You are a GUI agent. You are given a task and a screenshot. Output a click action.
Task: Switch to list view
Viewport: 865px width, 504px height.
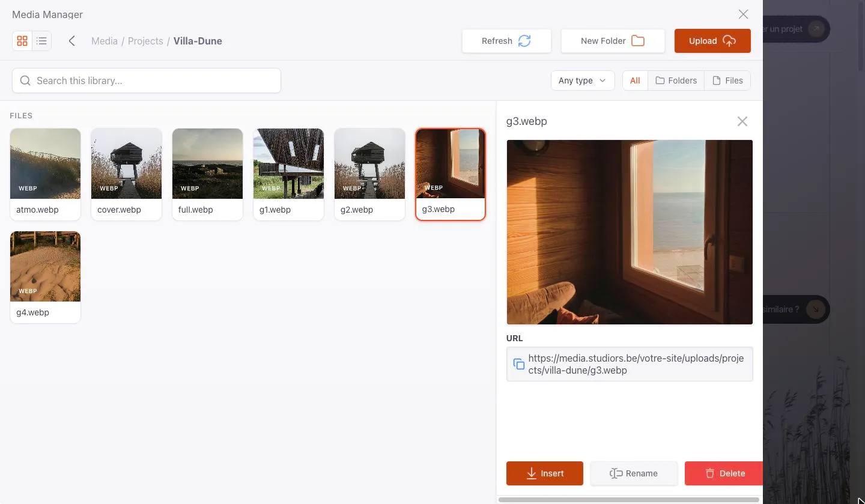click(41, 41)
